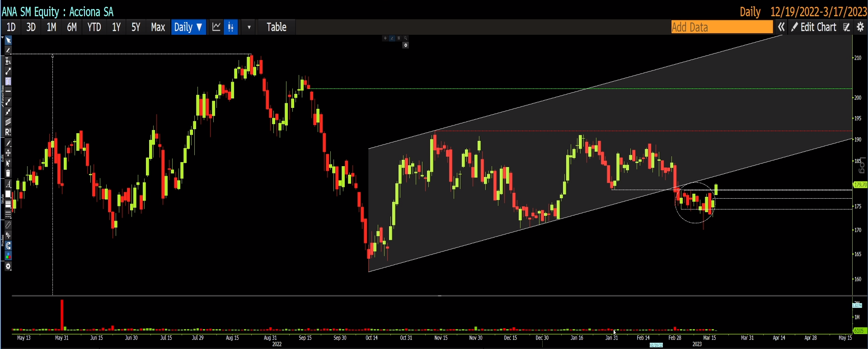Click the Add Data input field

(x=722, y=27)
